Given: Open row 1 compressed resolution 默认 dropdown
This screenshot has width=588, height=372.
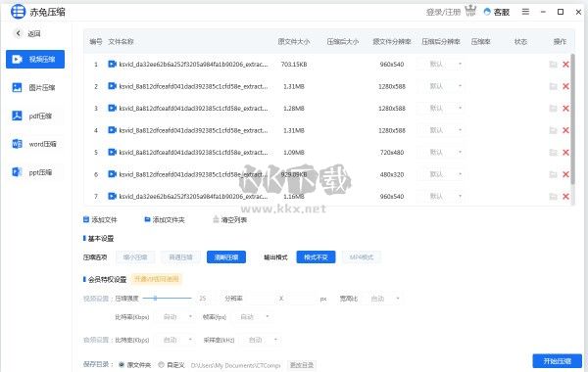Looking at the screenshot, I should 441,64.
